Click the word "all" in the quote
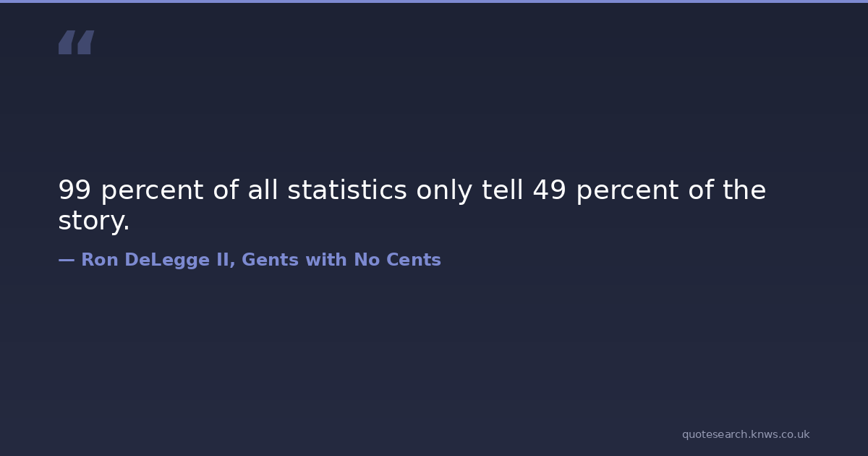The image size is (868, 456). tap(263, 190)
